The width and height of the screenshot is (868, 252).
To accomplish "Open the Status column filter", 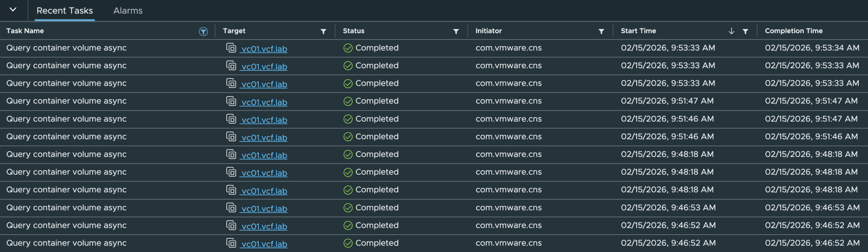I will (456, 31).
